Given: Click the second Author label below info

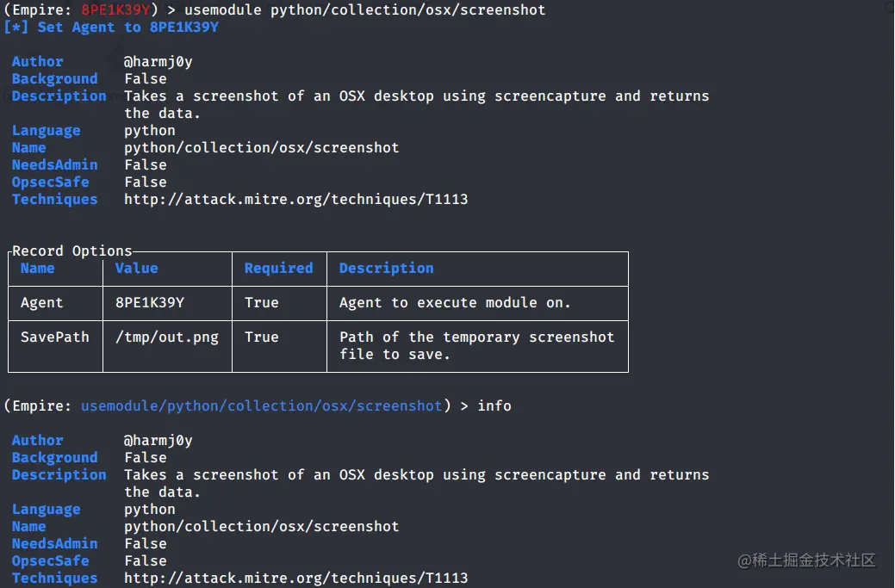Looking at the screenshot, I should click(38, 440).
